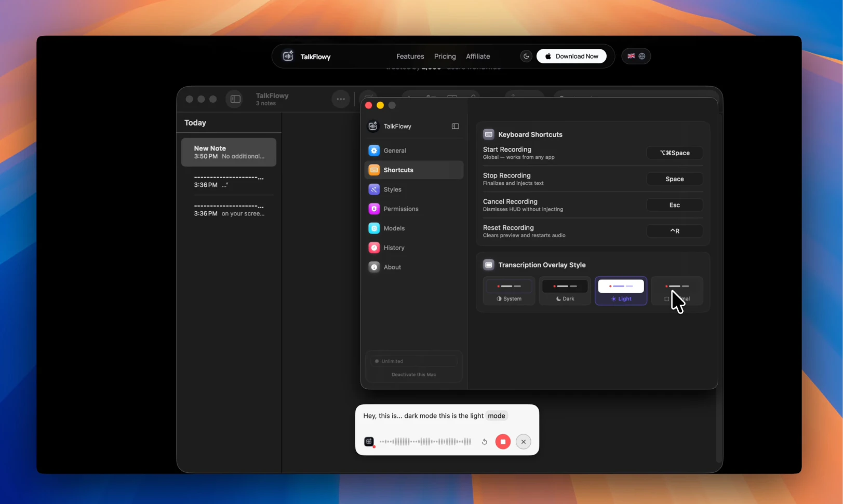Open the language selector with flag and globe

(x=636, y=56)
